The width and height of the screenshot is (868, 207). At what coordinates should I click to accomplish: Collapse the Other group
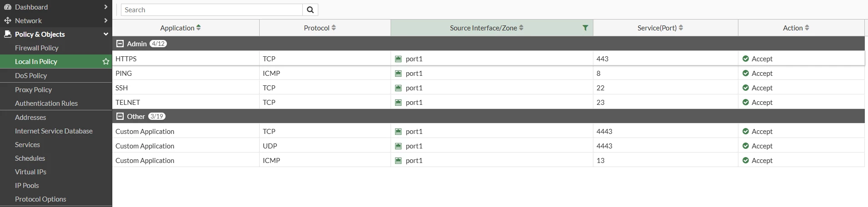coord(120,116)
